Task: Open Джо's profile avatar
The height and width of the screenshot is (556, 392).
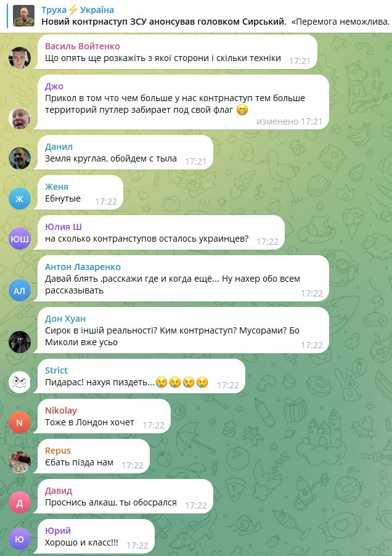Action: coord(20,118)
